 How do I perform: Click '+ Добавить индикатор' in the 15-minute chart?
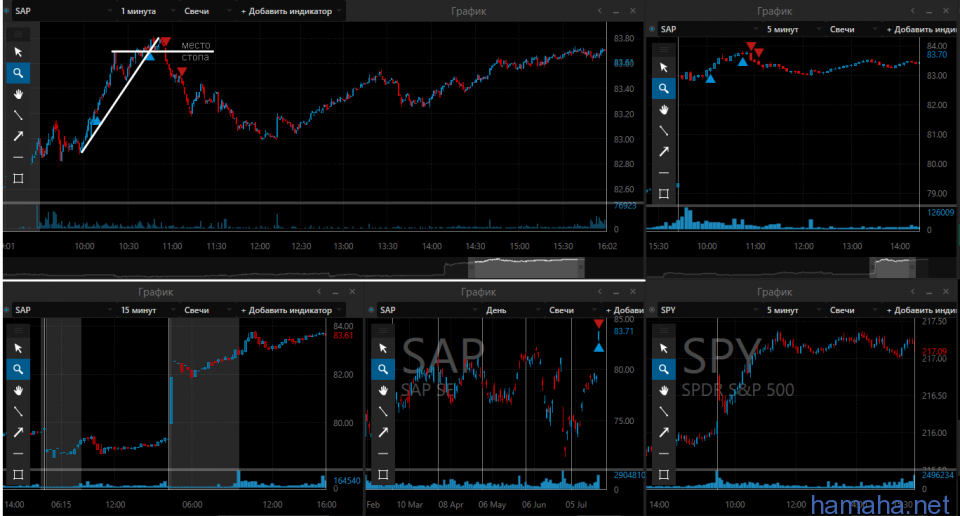pyautogui.click(x=291, y=310)
